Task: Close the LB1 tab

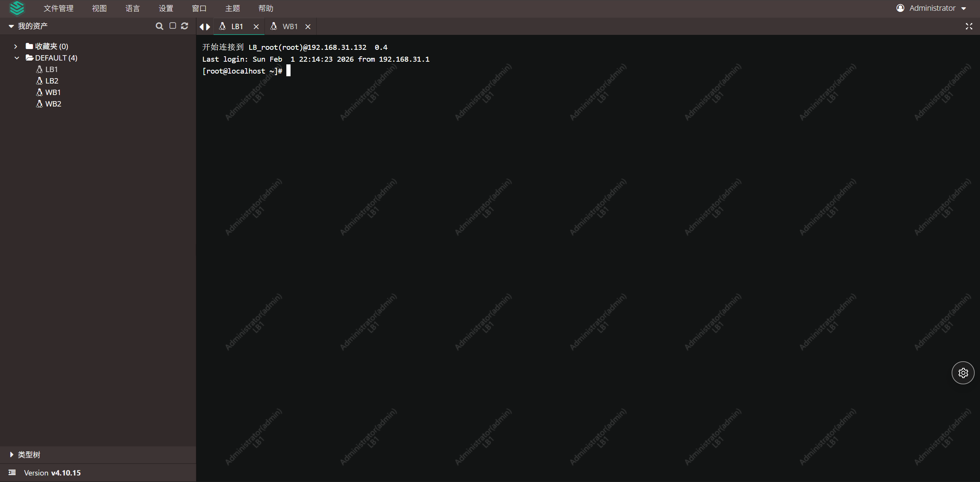Action: click(256, 27)
